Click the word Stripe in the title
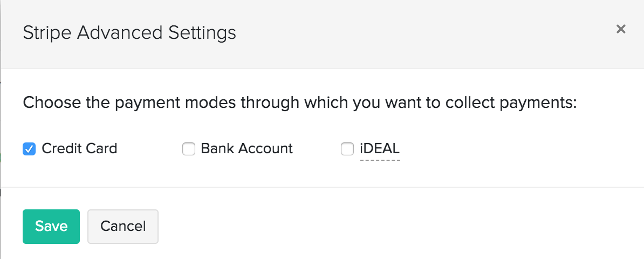This screenshot has width=644, height=259. [x=47, y=33]
